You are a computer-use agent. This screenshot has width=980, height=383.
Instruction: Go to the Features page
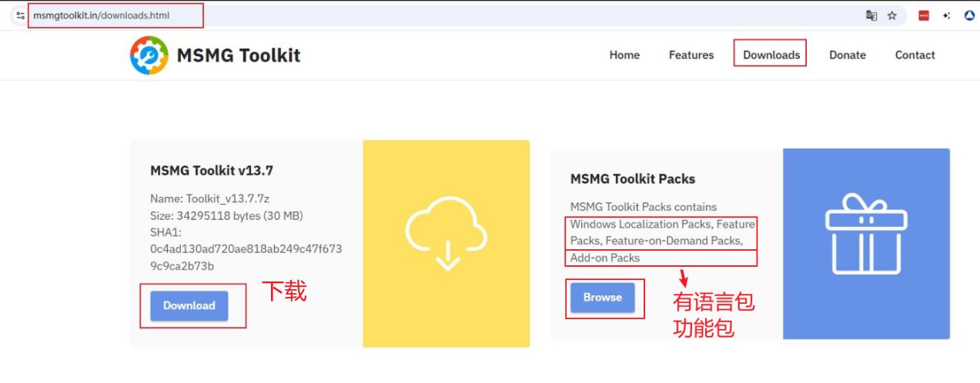click(x=691, y=55)
